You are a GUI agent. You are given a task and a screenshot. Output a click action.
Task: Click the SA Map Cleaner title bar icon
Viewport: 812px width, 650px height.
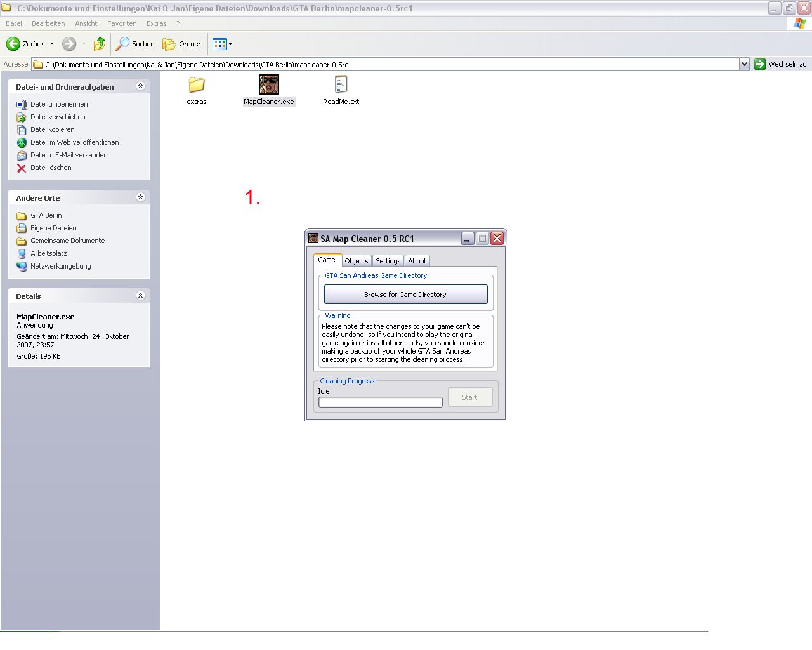click(313, 239)
